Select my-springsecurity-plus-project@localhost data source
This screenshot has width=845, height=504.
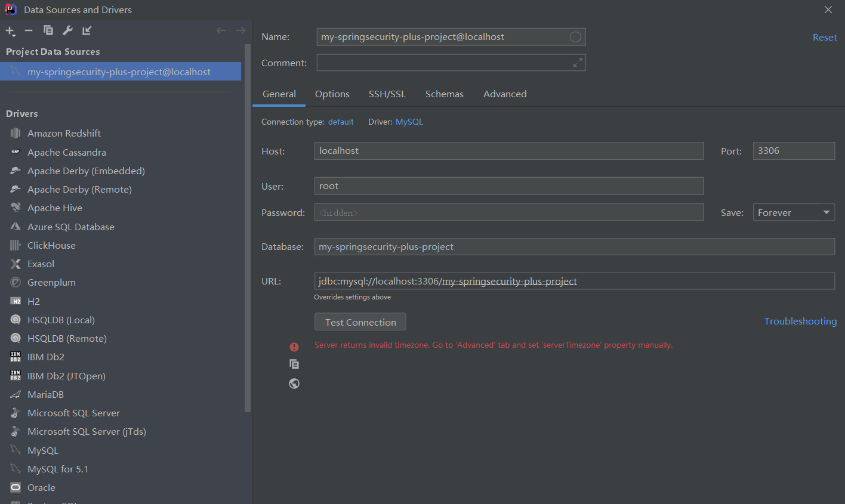tap(121, 72)
